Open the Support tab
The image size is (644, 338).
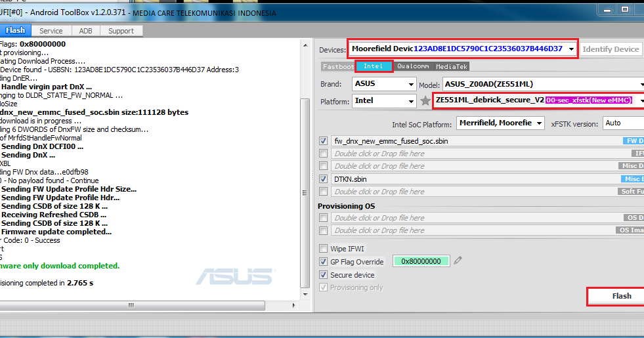121,31
